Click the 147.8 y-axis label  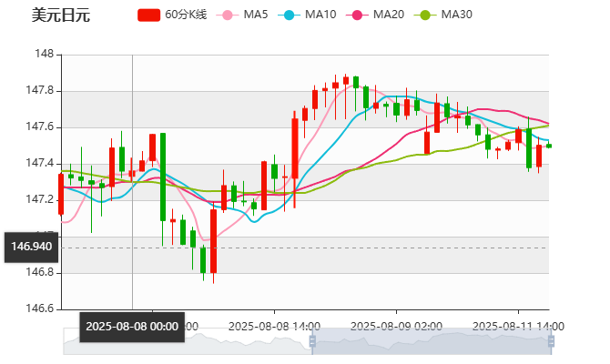[x=40, y=91]
